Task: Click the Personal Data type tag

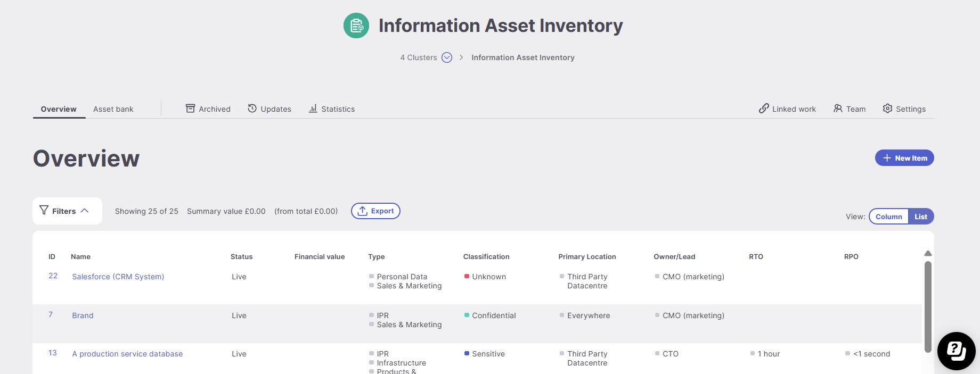Action: (402, 277)
